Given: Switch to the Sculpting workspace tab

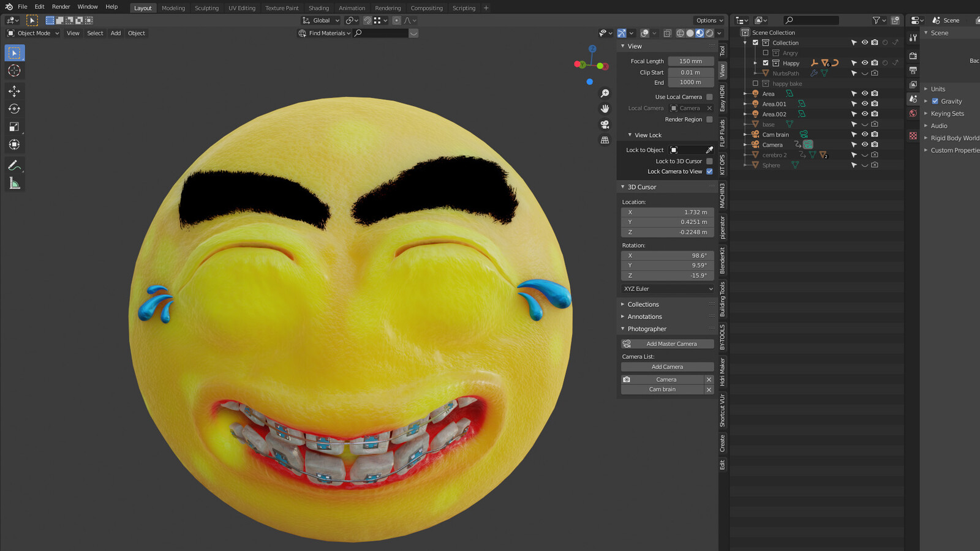Looking at the screenshot, I should [206, 8].
